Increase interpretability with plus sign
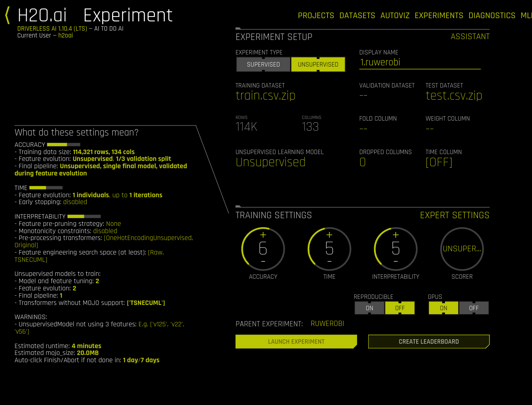Viewport: 532px width, 405px height. [x=396, y=235]
